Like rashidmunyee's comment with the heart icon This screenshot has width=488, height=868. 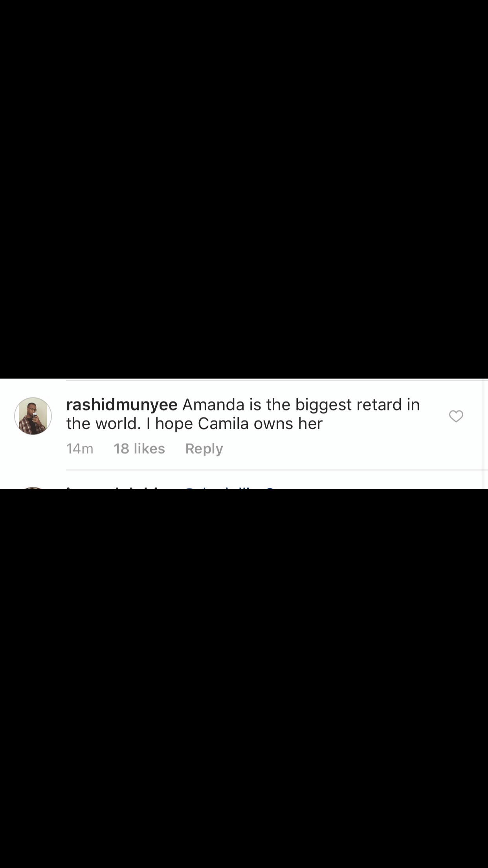456,416
